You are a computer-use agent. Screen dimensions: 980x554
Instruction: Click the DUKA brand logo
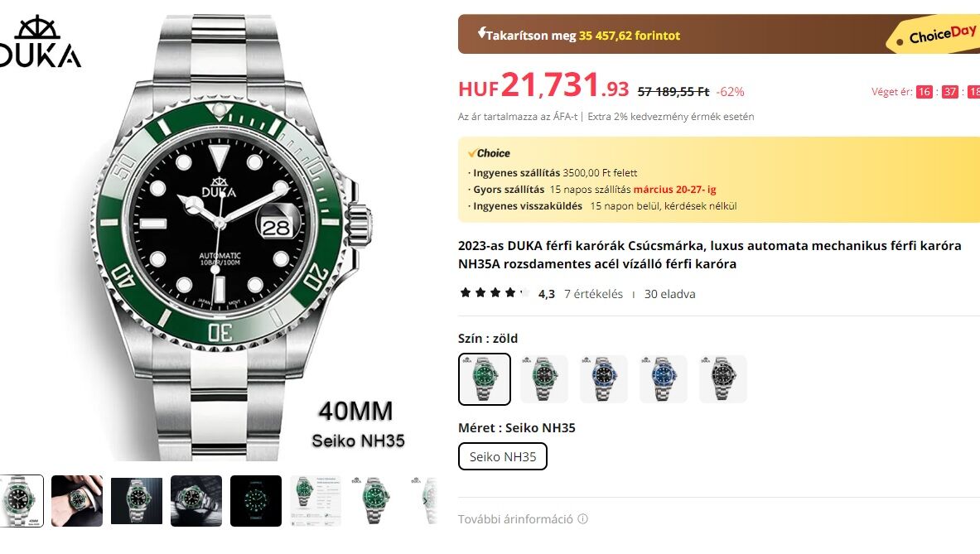coord(40,42)
